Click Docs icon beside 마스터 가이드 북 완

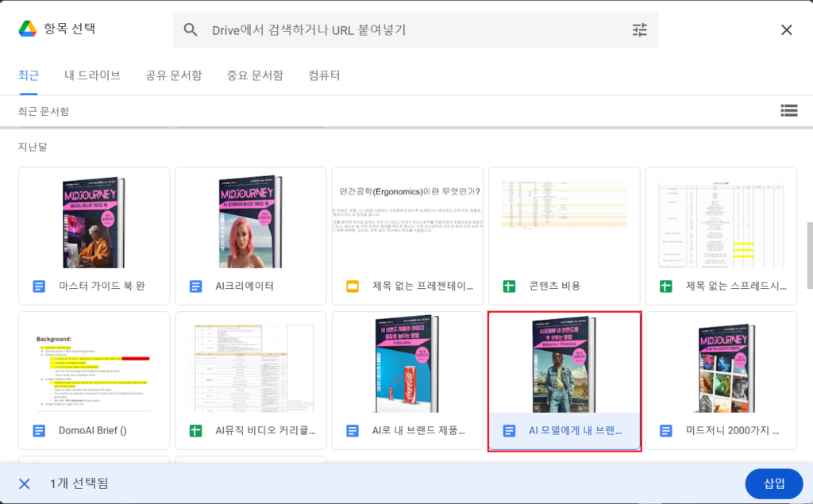[x=40, y=286]
